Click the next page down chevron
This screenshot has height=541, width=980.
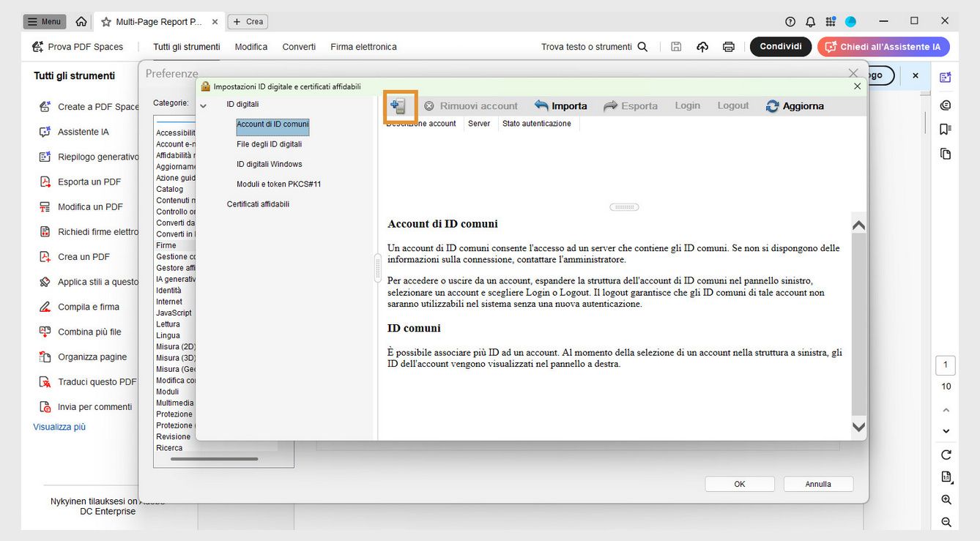point(946,430)
